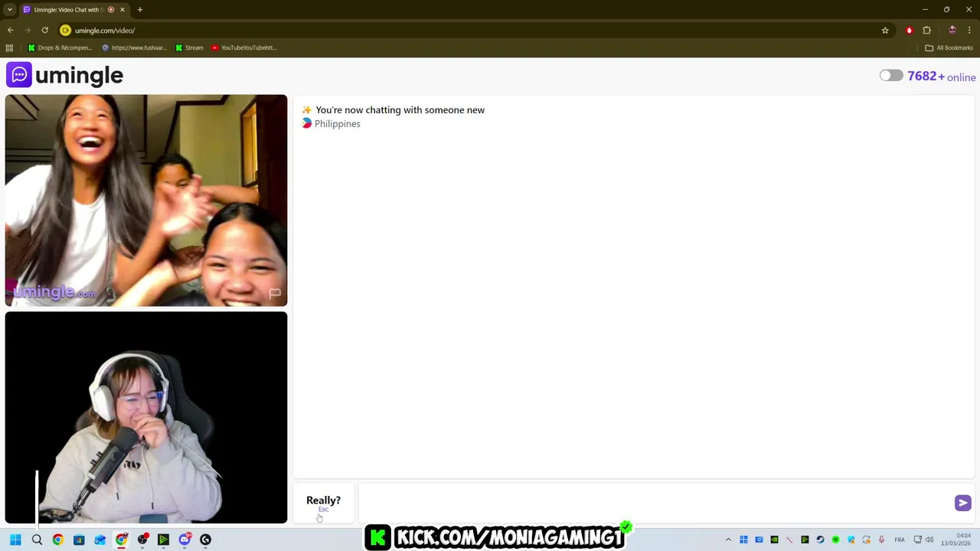The height and width of the screenshot is (551, 980).
Task: Click the FRA keyboard language indicator
Action: (900, 540)
